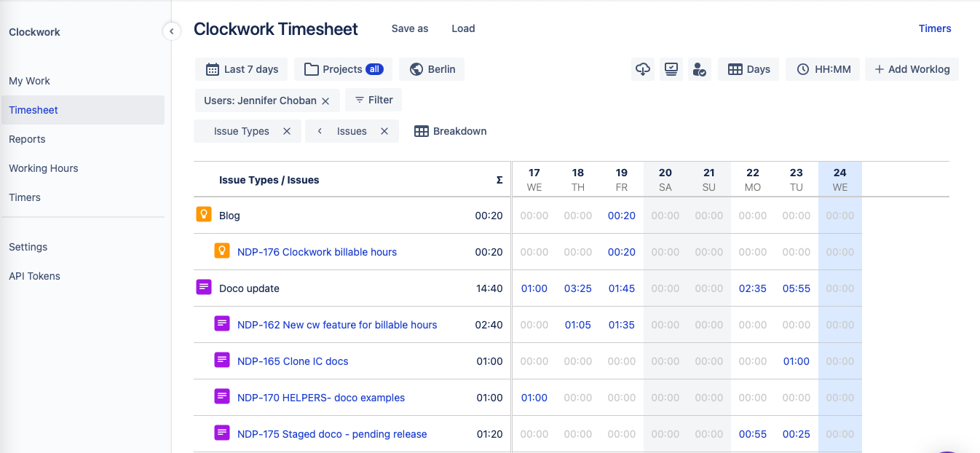Click the user approval checkmark icon
Screen dimensions: 980x453
coord(699,69)
